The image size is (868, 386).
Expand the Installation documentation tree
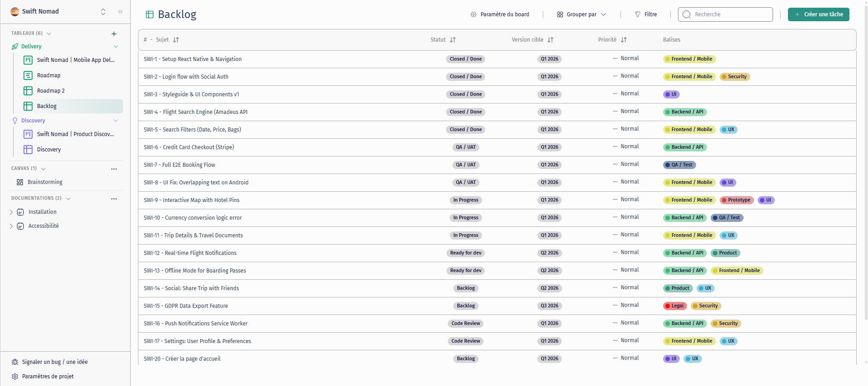pos(11,212)
